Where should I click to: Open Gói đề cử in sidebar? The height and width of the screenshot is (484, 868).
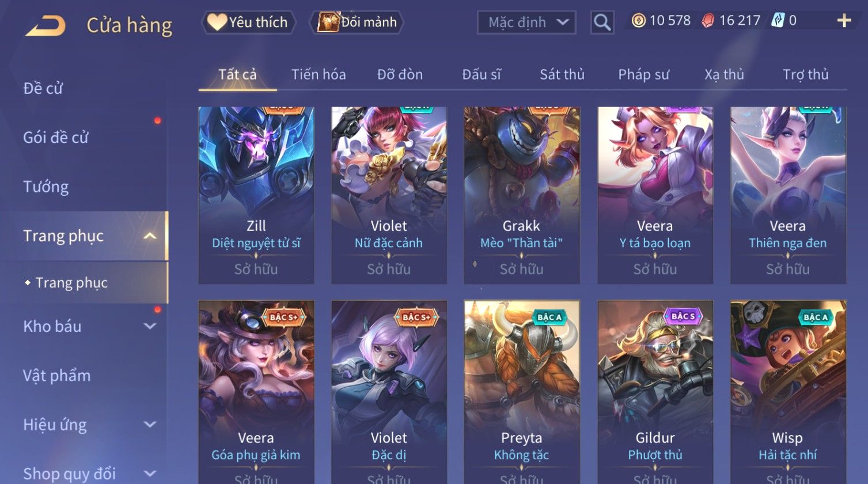click(x=56, y=137)
